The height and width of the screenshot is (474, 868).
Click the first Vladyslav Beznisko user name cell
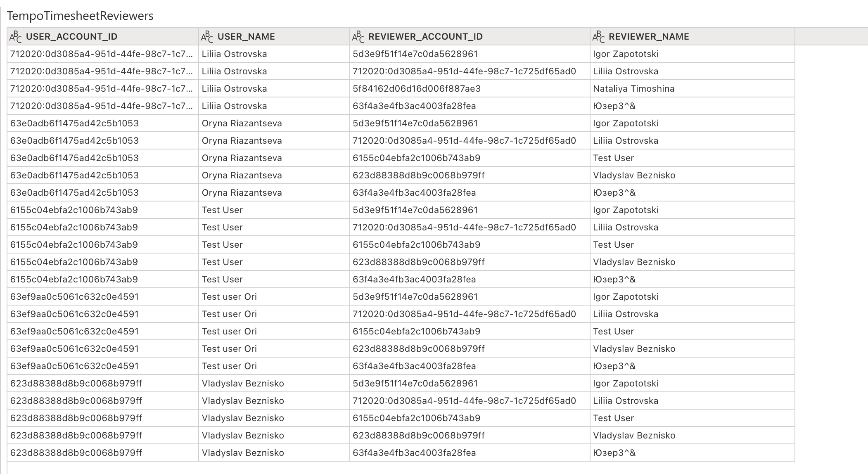click(x=242, y=383)
